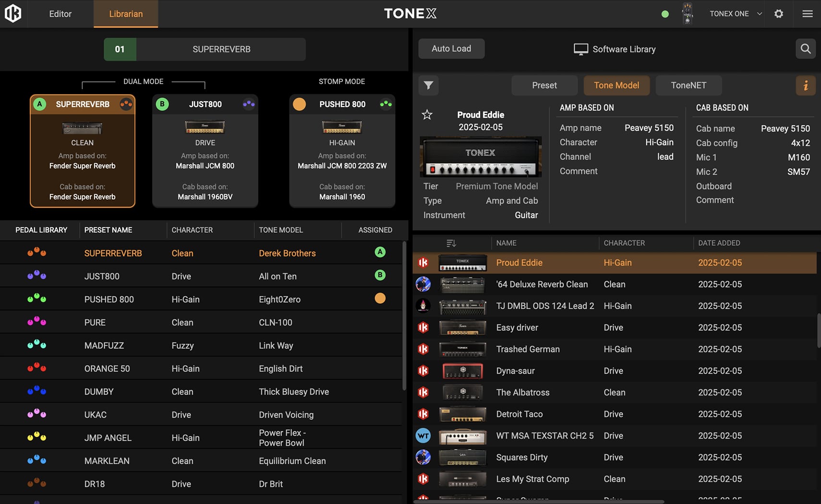Click the search magnifier icon

(x=806, y=48)
